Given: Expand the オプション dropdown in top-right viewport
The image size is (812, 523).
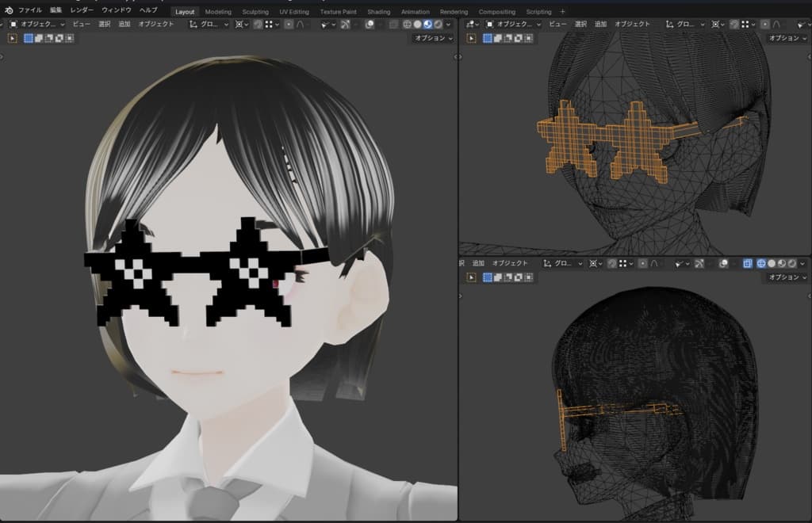Looking at the screenshot, I should coord(787,38).
